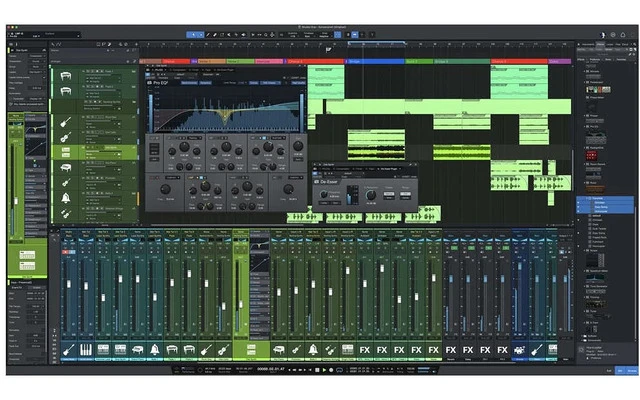Click the Stop button in the transport bar

[x=317, y=370]
